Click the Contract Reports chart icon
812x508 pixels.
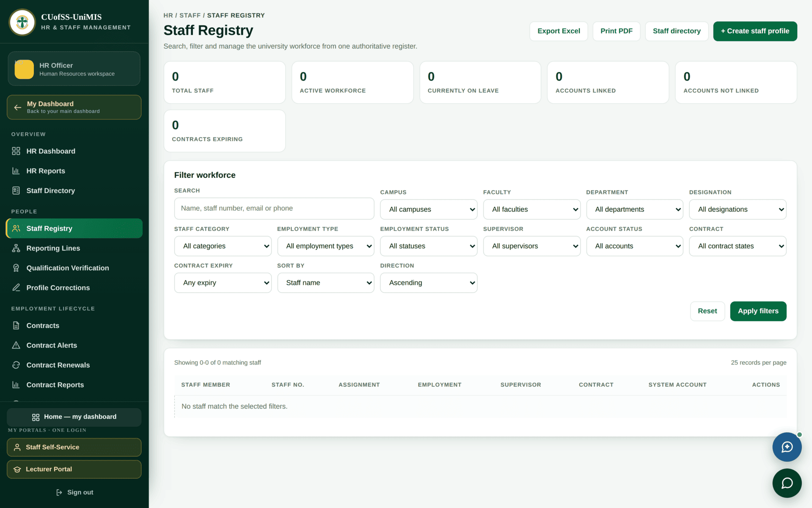(x=16, y=385)
